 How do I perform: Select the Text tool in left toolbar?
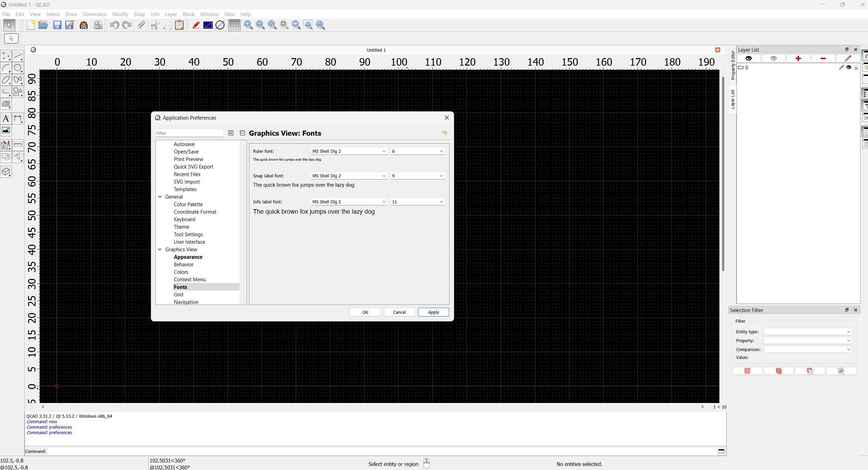[x=6, y=119]
